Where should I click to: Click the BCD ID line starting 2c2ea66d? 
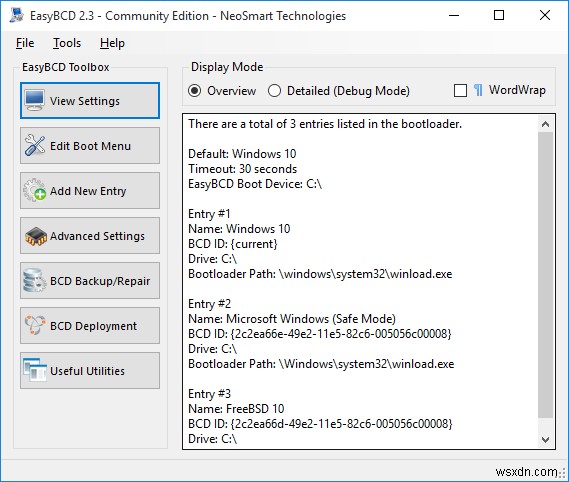tap(320, 424)
